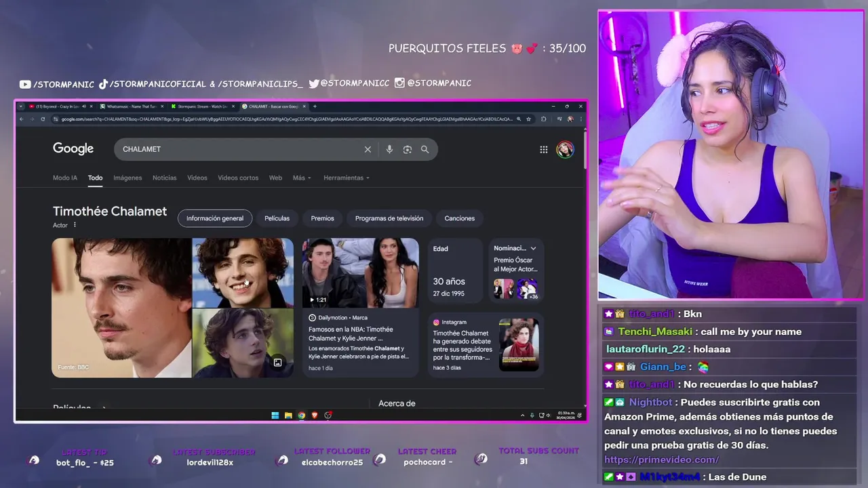
Task: Select the Modo IA search tab
Action: pos(65,178)
